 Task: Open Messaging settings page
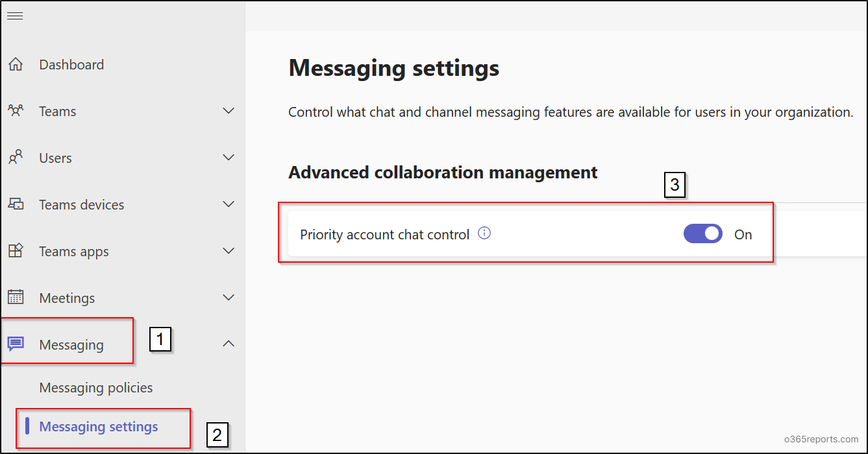pos(99,427)
